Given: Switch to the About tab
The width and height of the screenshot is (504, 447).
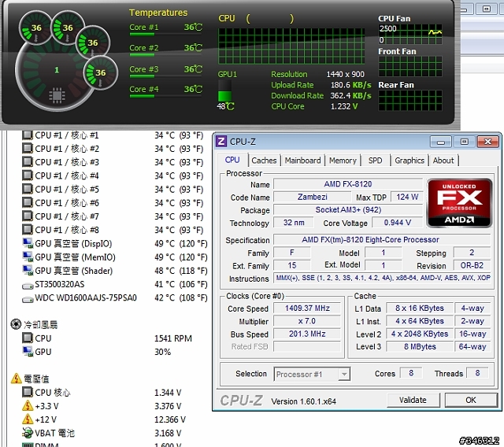Looking at the screenshot, I should (443, 161).
